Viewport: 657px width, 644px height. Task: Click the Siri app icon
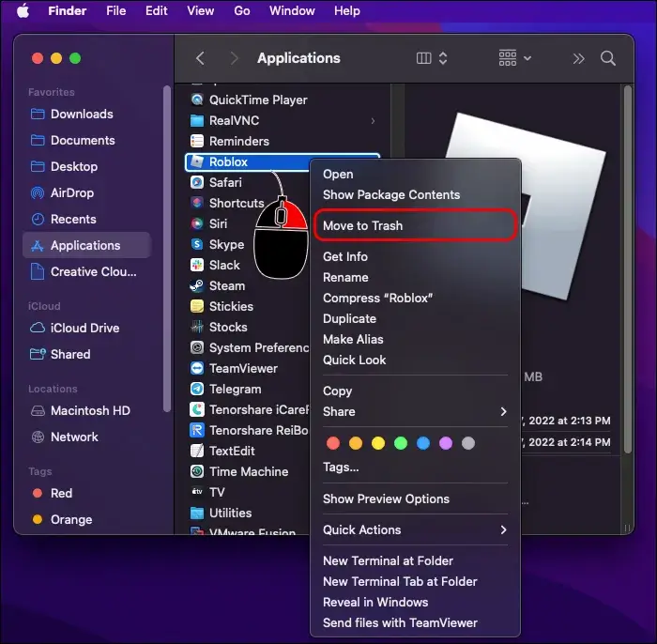click(x=197, y=223)
